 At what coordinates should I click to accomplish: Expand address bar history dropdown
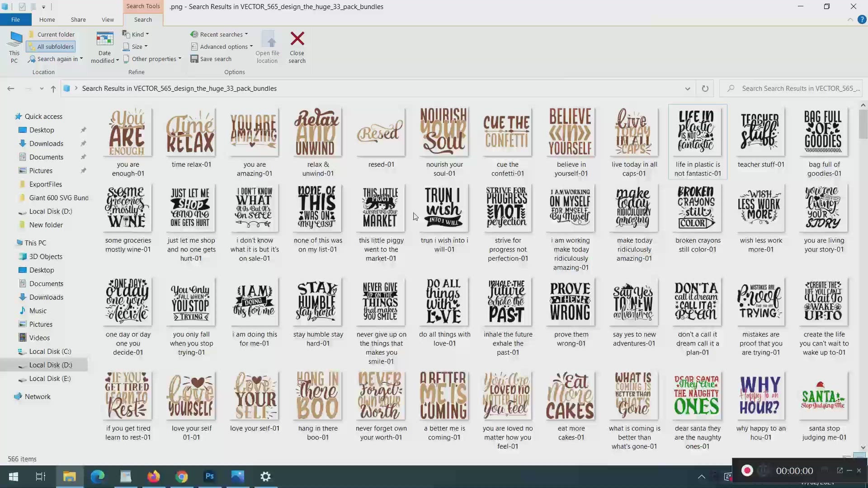point(688,89)
